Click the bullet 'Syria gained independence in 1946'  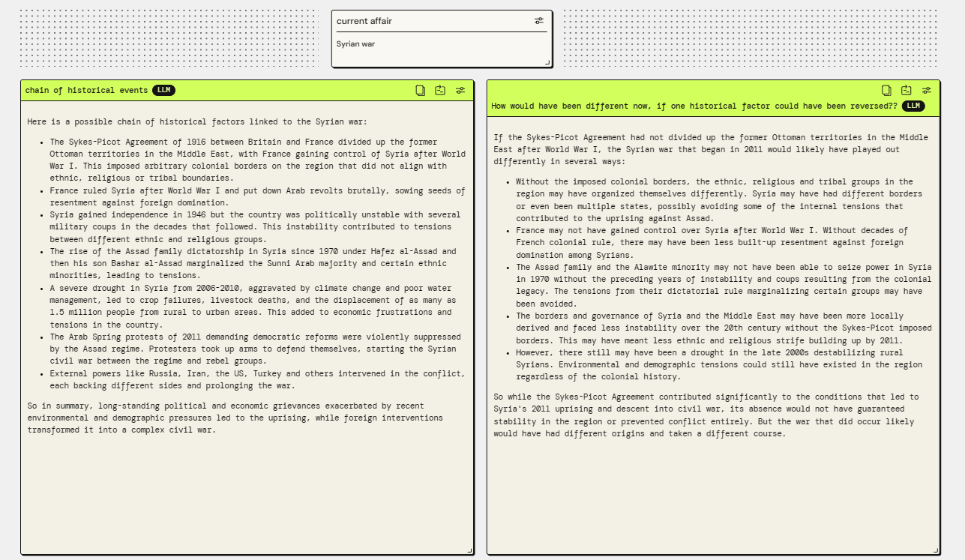click(255, 227)
